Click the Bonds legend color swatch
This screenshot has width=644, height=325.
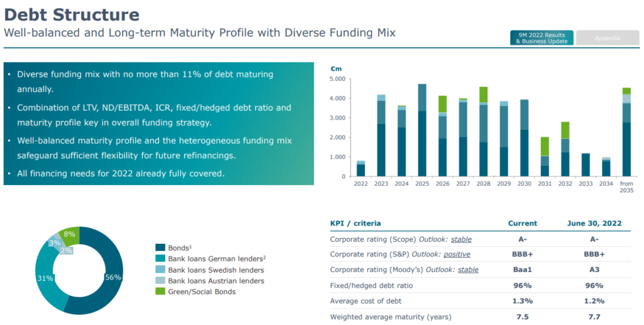160,248
